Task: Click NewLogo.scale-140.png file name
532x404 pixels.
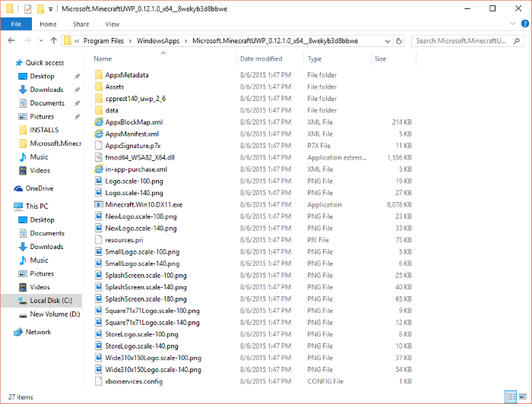Action: coord(141,228)
